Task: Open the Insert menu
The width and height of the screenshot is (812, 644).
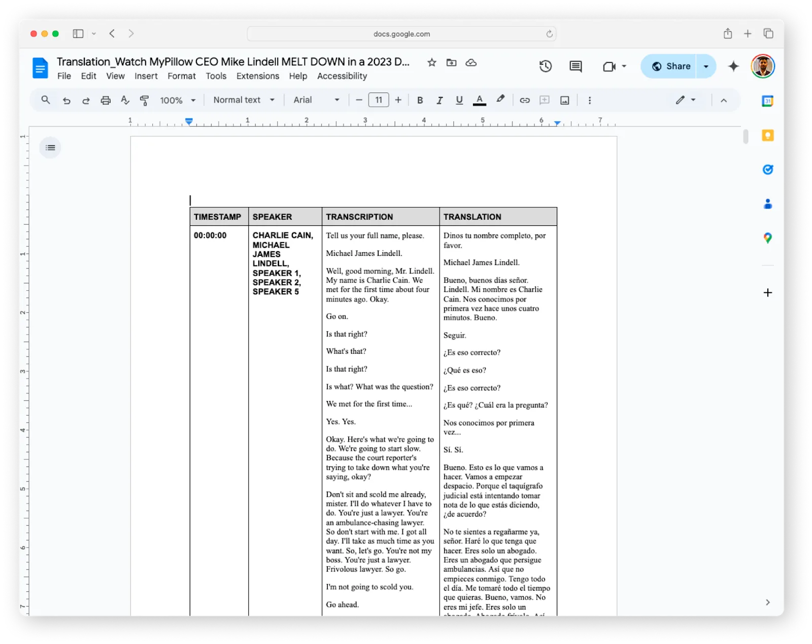Action: pyautogui.click(x=146, y=76)
